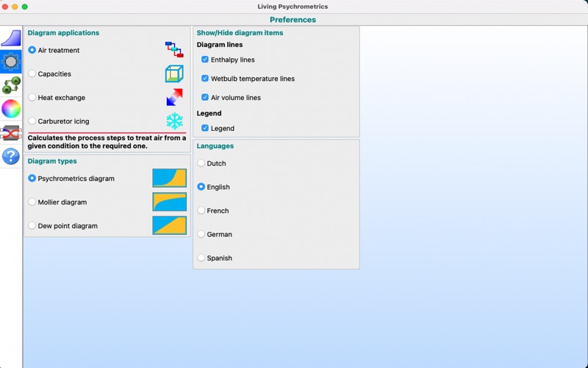This screenshot has height=368, width=588.
Task: Select the Capacities radio button
Action: [32, 74]
